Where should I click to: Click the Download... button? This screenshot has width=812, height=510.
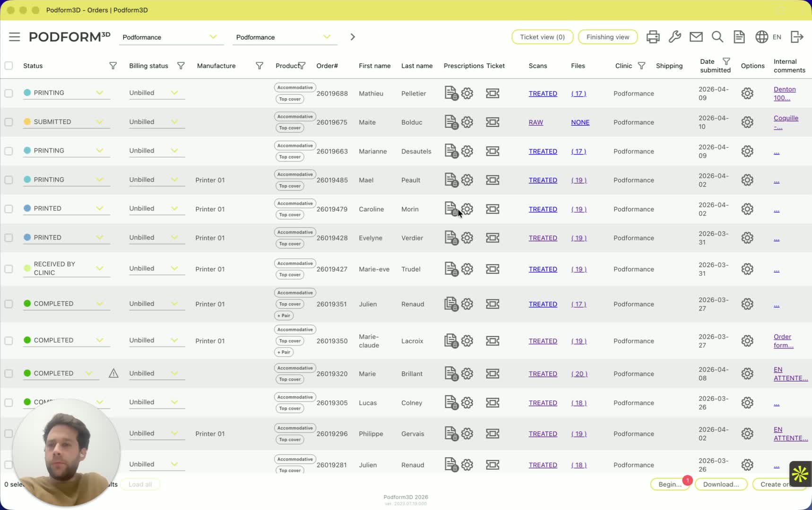coord(721,484)
